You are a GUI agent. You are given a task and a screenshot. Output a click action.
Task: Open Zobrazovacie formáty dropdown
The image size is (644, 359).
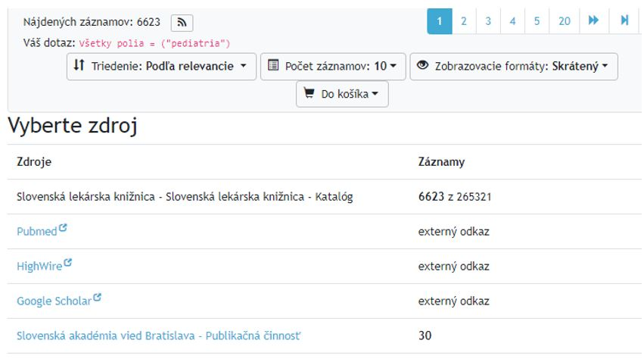click(514, 67)
